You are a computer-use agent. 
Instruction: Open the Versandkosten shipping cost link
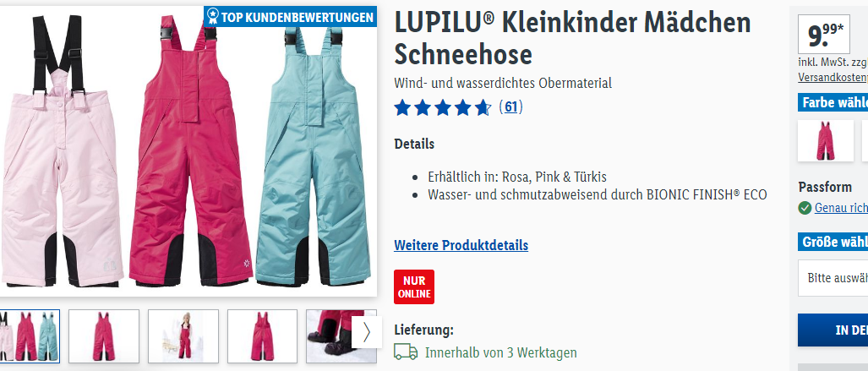[833, 78]
